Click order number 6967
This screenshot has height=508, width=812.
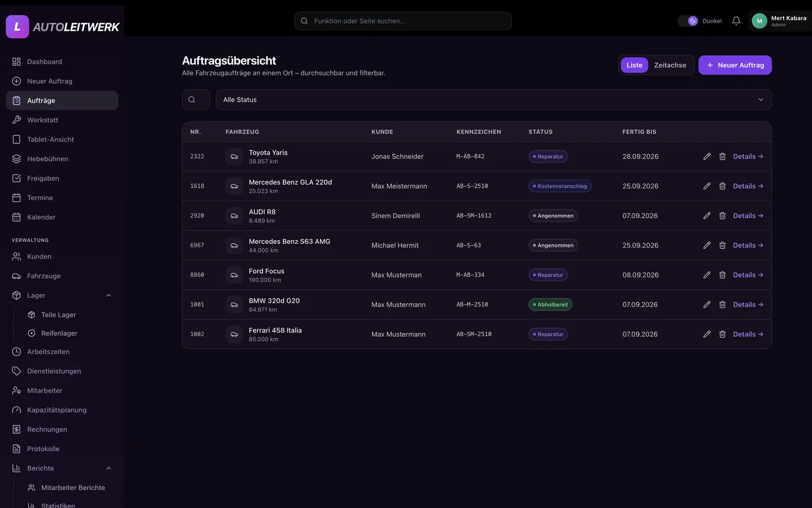pyautogui.click(x=197, y=245)
